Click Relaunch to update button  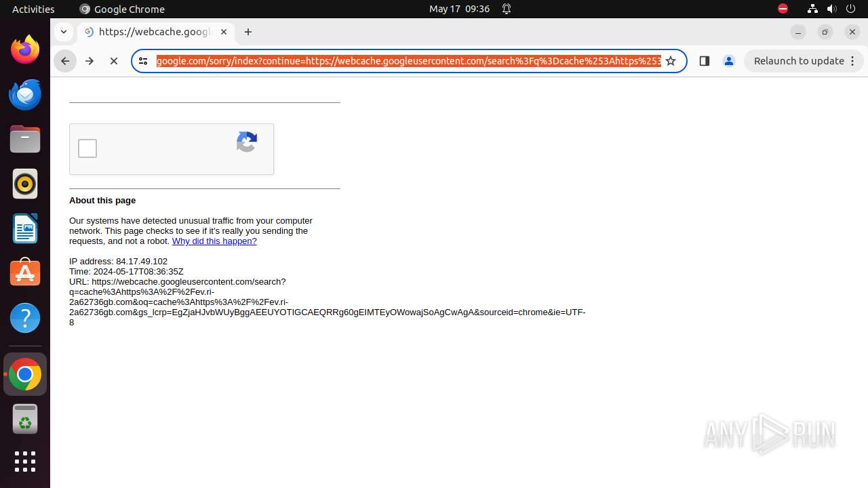804,61
